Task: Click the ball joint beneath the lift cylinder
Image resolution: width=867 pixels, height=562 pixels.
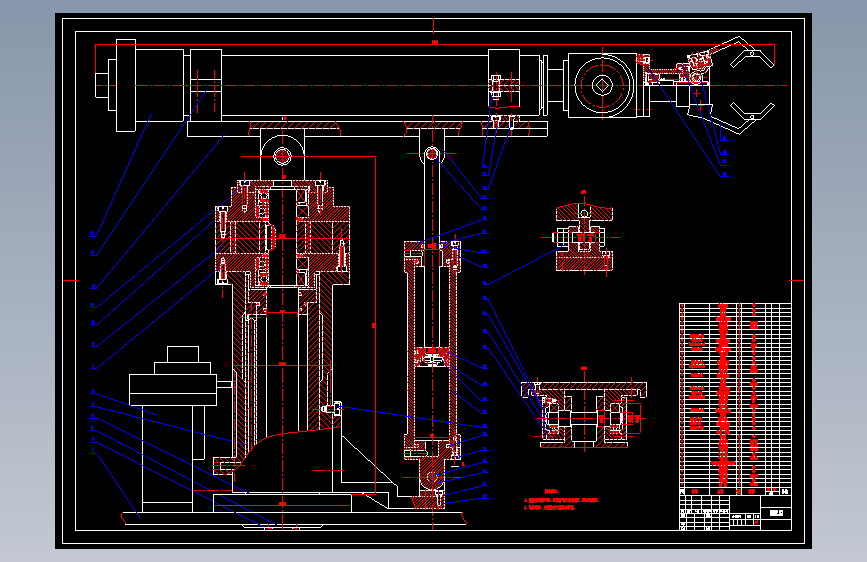Action: coord(431,476)
